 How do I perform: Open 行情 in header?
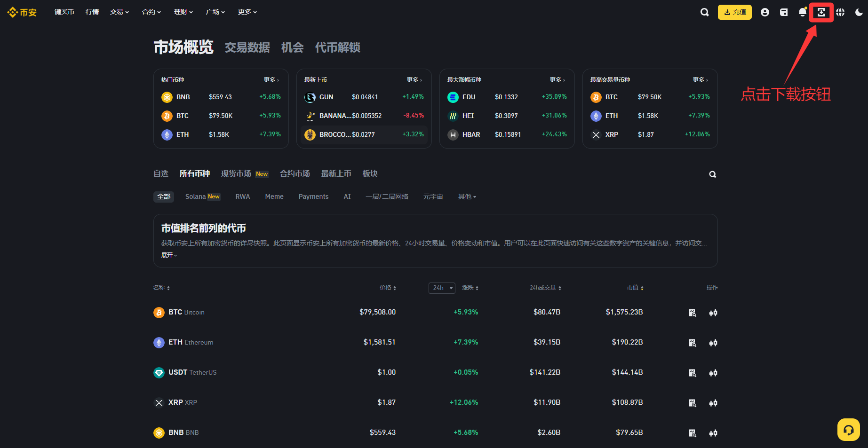point(92,12)
